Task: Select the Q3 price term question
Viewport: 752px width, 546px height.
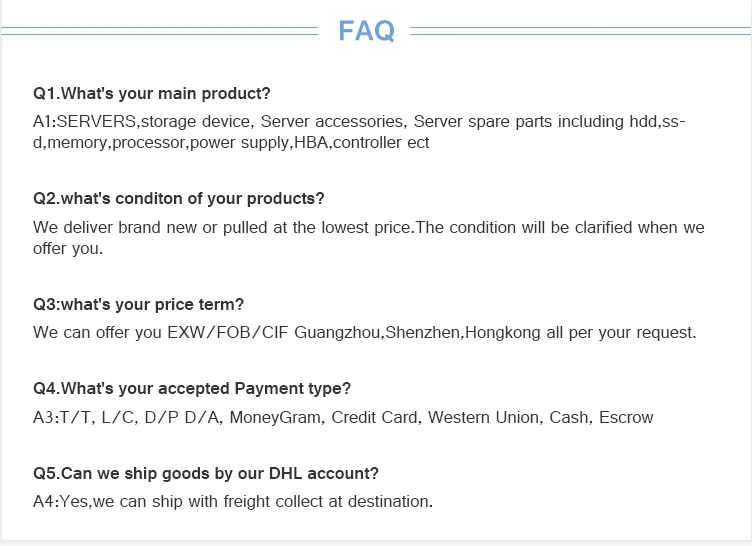Action: point(138,304)
